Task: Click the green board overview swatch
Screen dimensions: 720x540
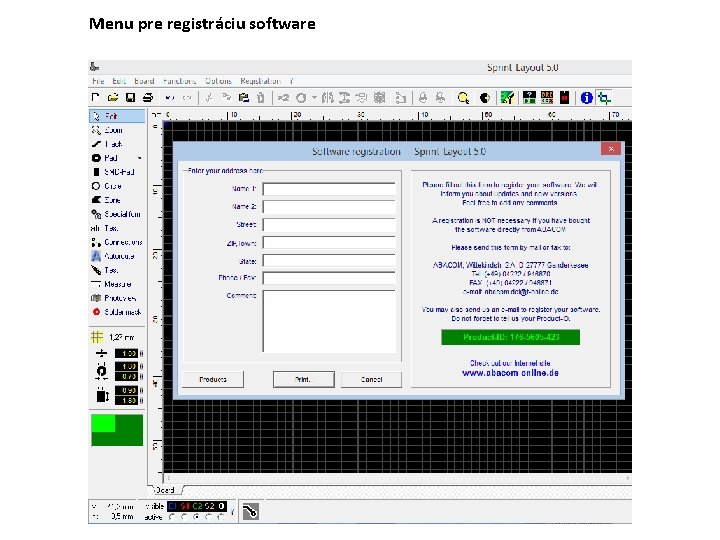Action: point(117,430)
